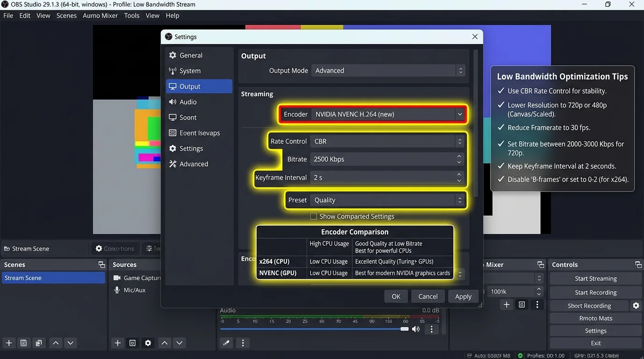Open source properties gear in Sources panel
This screenshot has width=644, height=359.
[148, 343]
